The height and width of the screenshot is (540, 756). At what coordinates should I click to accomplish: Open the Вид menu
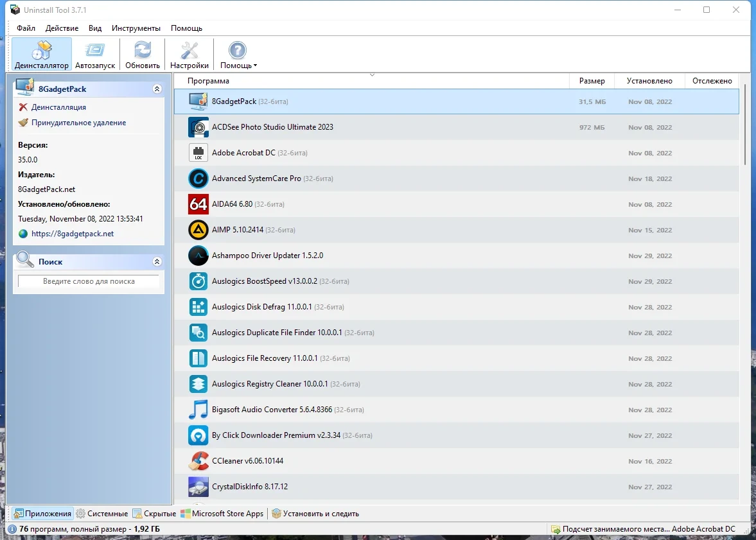click(95, 28)
